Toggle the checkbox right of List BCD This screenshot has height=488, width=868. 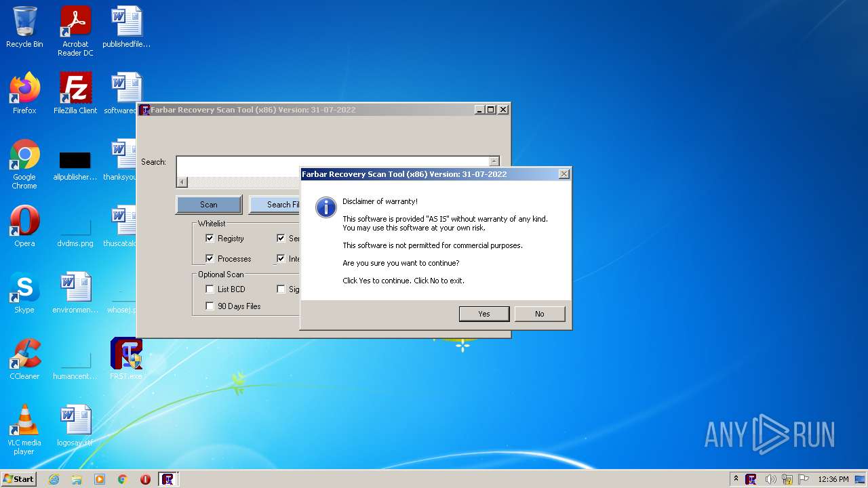coord(281,289)
